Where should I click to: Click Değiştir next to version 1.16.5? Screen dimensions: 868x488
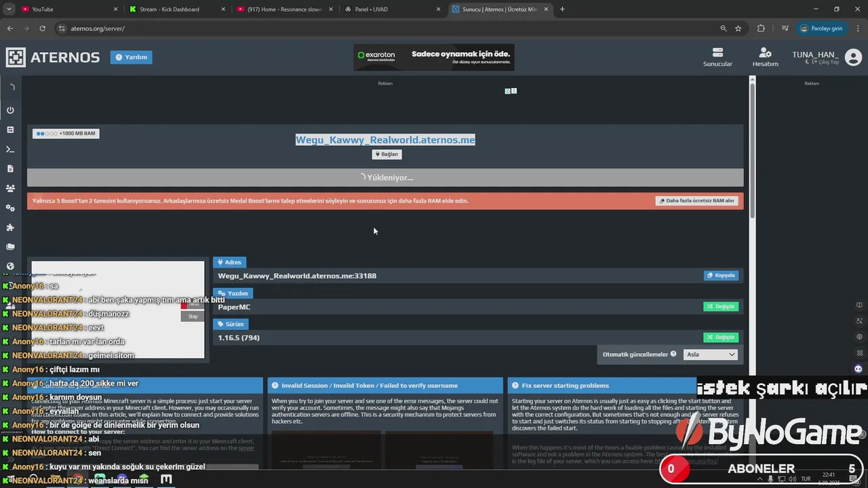coord(721,337)
